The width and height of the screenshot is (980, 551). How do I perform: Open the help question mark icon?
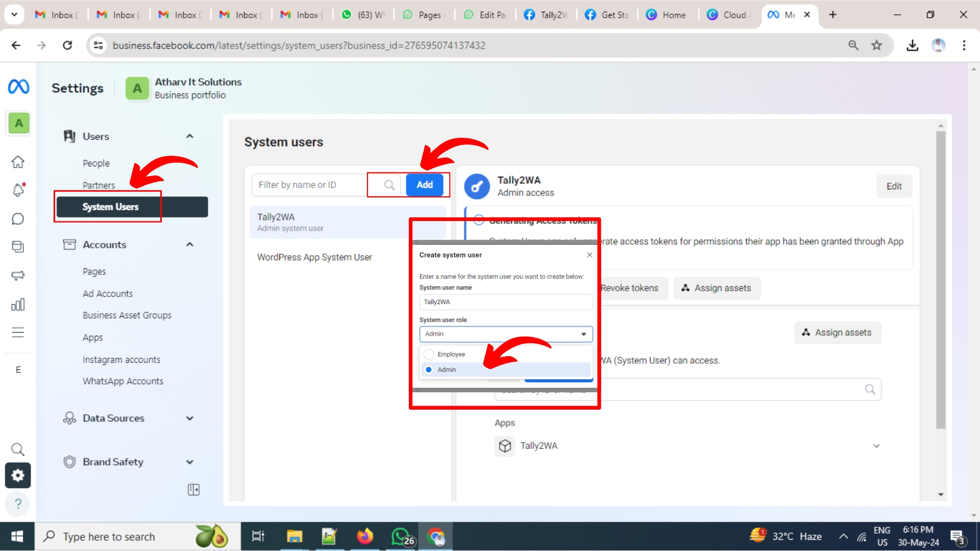tap(18, 504)
